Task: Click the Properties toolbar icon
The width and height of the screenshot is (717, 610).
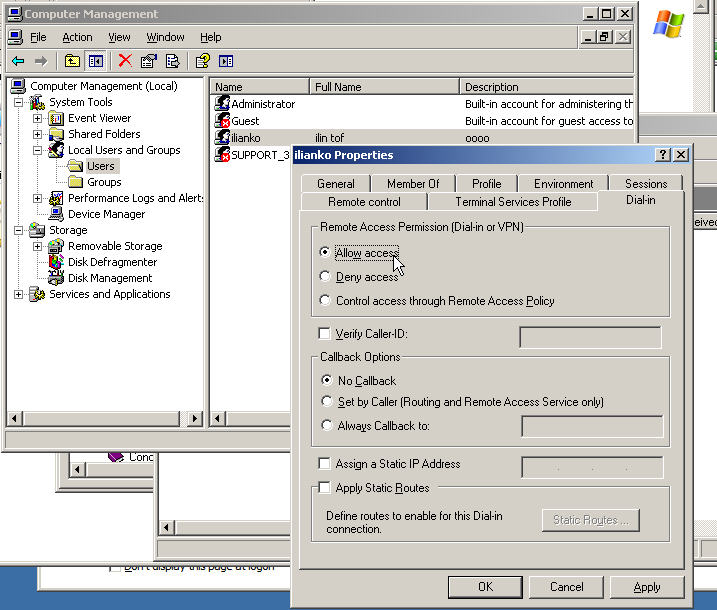Action: tap(149, 61)
